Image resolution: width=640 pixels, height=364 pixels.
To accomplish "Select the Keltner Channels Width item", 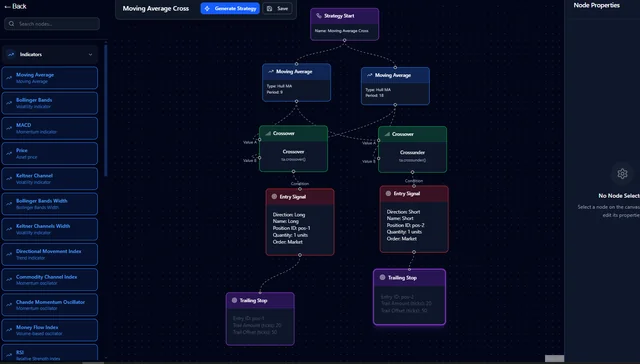I will (50, 229).
